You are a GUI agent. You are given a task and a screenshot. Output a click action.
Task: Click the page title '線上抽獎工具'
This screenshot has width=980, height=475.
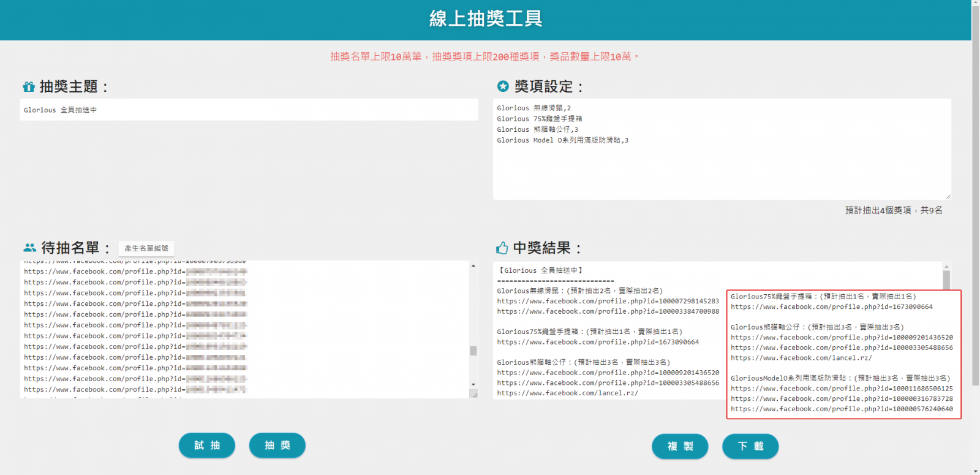tap(486, 18)
